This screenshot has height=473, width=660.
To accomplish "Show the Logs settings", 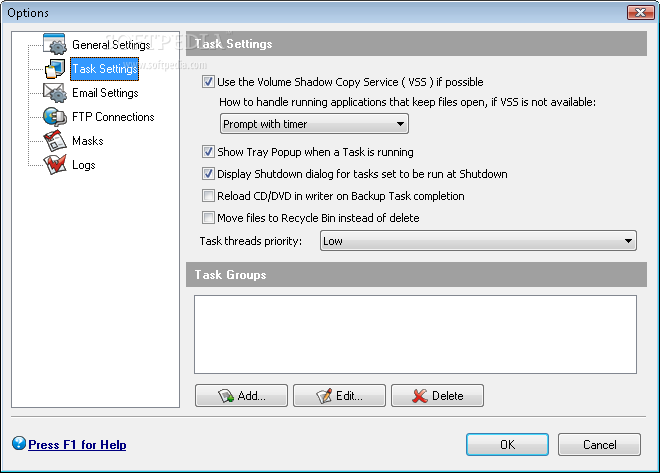I will tap(84, 165).
